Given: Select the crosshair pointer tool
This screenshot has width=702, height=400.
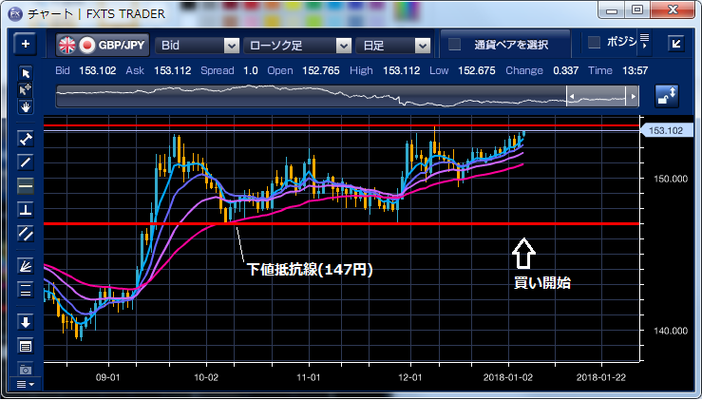Looking at the screenshot, I should pyautogui.click(x=26, y=90).
